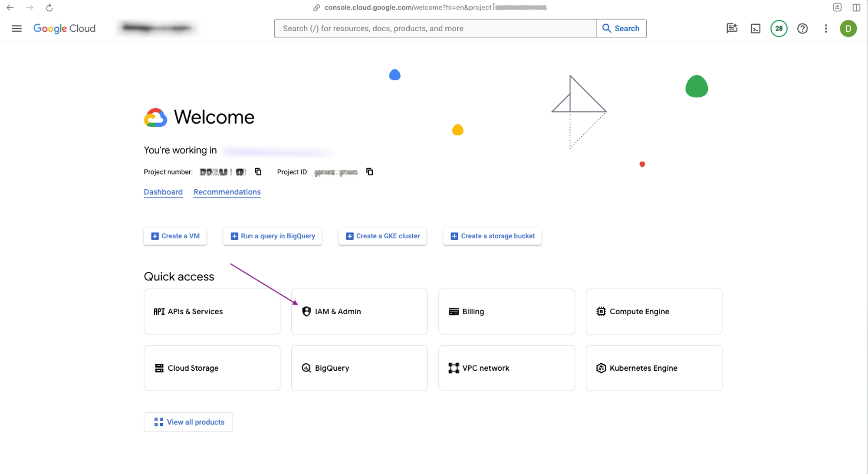The width and height of the screenshot is (868, 474).
Task: Copy the project number to clipboard
Action: point(258,172)
